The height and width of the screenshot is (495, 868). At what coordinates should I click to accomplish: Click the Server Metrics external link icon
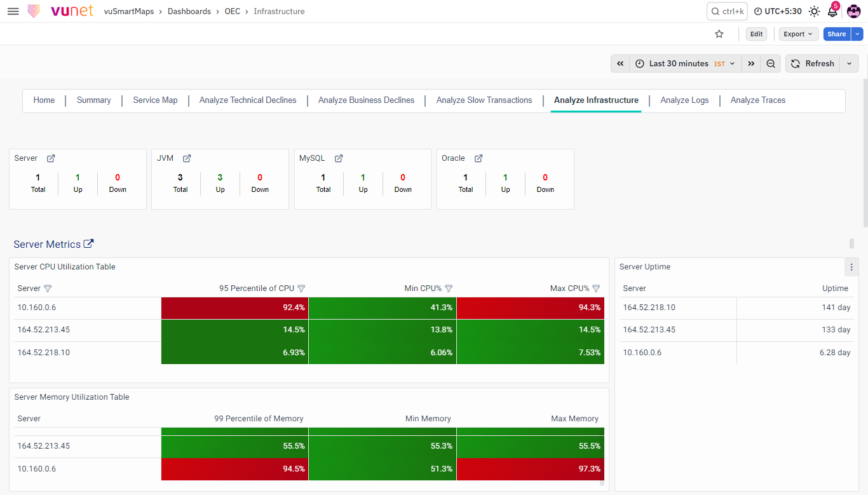coord(89,244)
